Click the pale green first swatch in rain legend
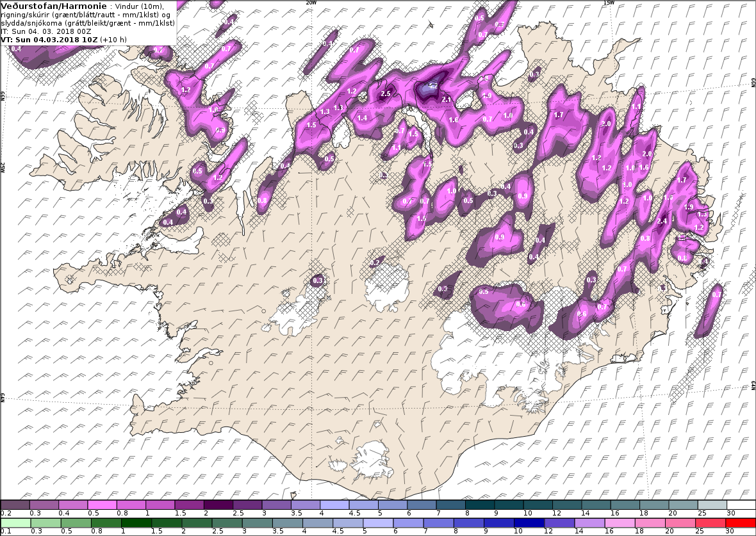Image resolution: width=756 pixels, height=536 pixels. click(15, 523)
